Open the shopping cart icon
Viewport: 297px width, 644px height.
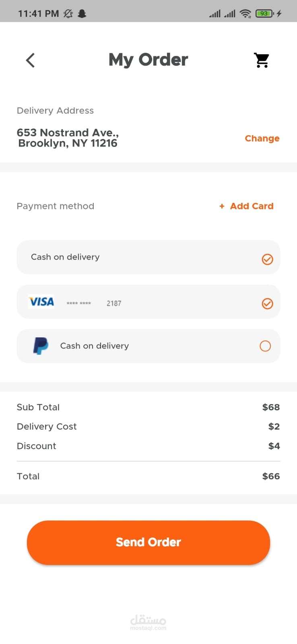coord(262,60)
